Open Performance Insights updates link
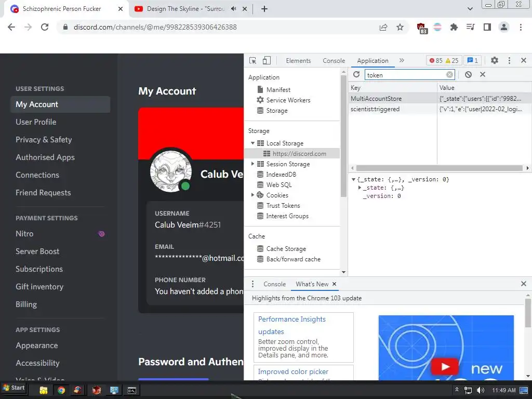 pos(292,325)
